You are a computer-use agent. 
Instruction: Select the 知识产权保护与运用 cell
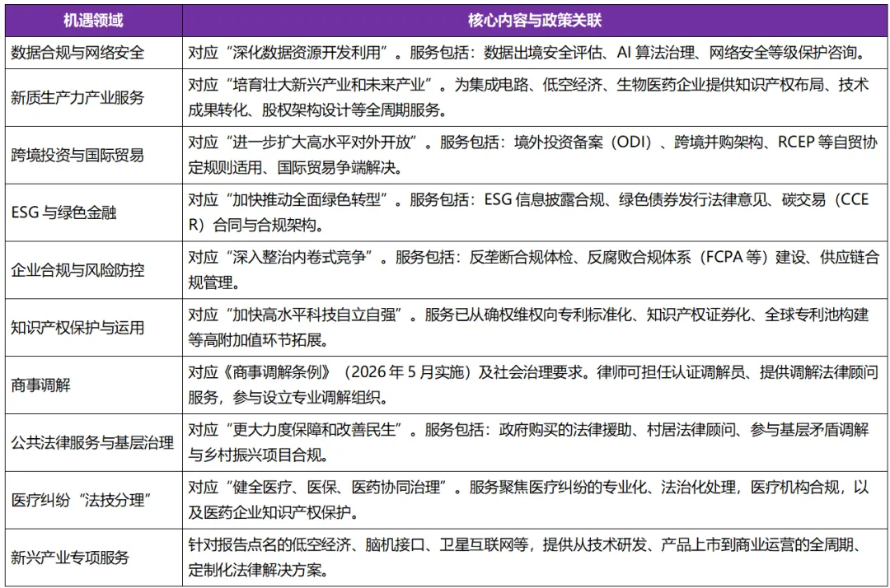click(94, 327)
